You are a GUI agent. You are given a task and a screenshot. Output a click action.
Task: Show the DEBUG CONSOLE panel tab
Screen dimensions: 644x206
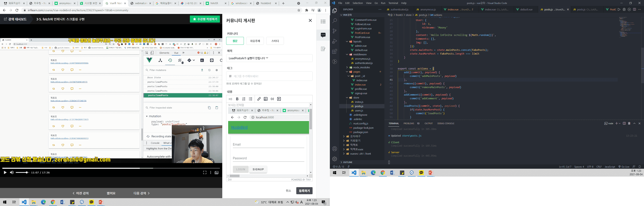pyautogui.click(x=446, y=123)
